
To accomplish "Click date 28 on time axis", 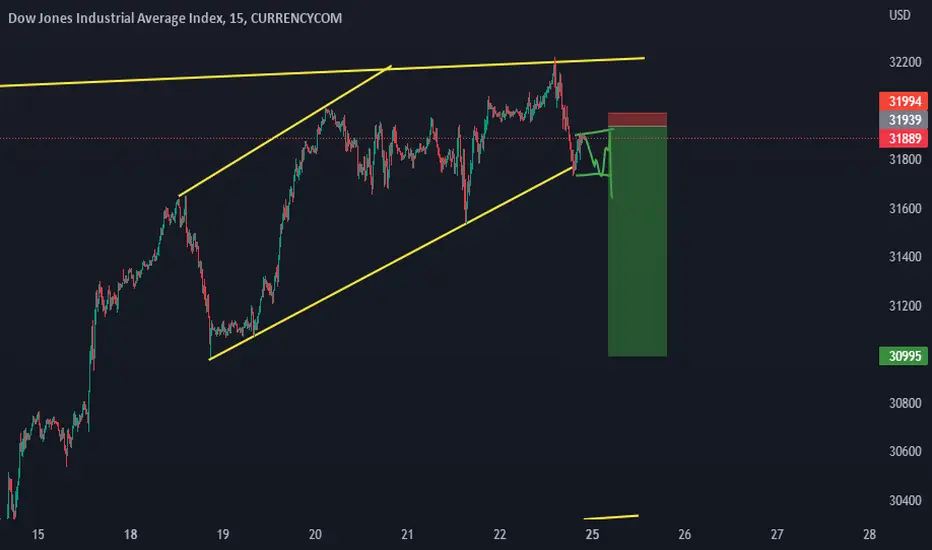I will (x=870, y=535).
